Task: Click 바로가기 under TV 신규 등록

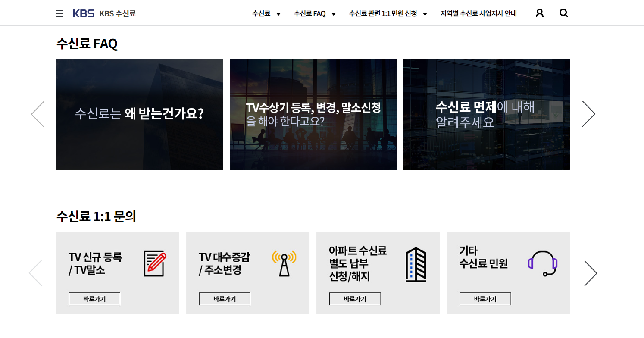Action: click(94, 299)
